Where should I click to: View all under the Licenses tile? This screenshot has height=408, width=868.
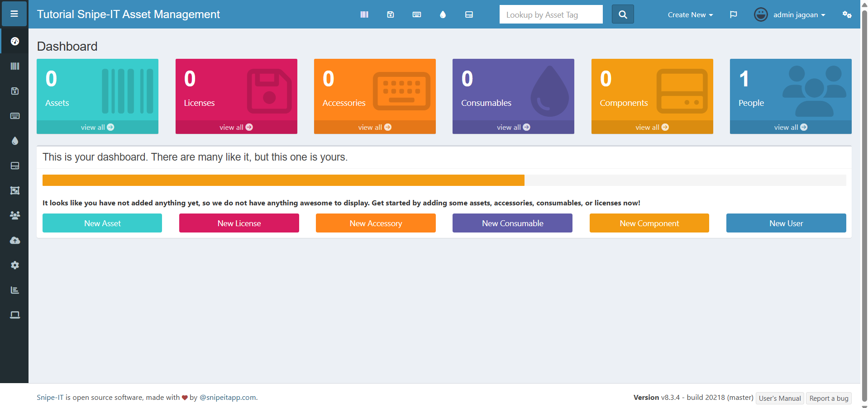tap(236, 127)
